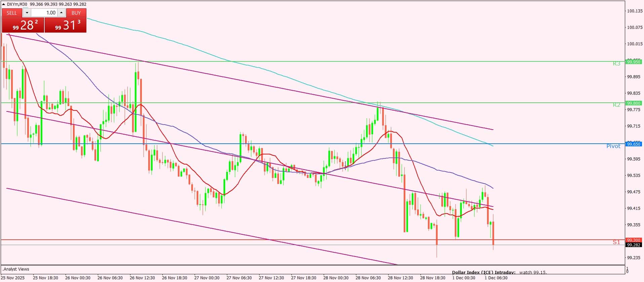Click the 25 Nov 2025 date label

13,278
